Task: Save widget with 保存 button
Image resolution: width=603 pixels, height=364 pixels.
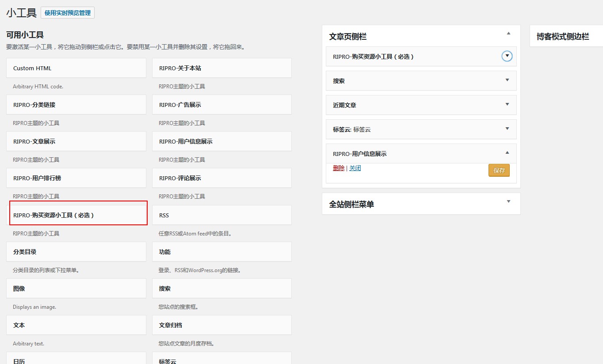Action: pos(499,171)
